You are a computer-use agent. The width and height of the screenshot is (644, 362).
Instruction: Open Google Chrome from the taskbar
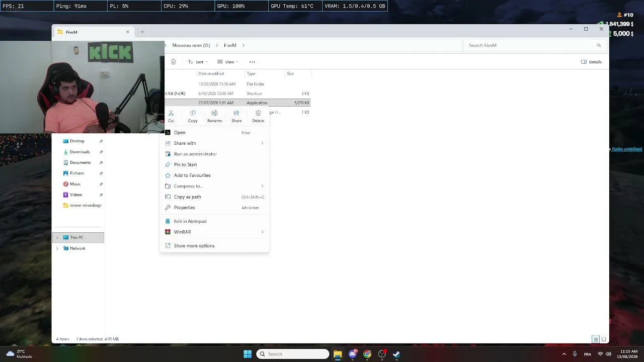[x=367, y=354]
